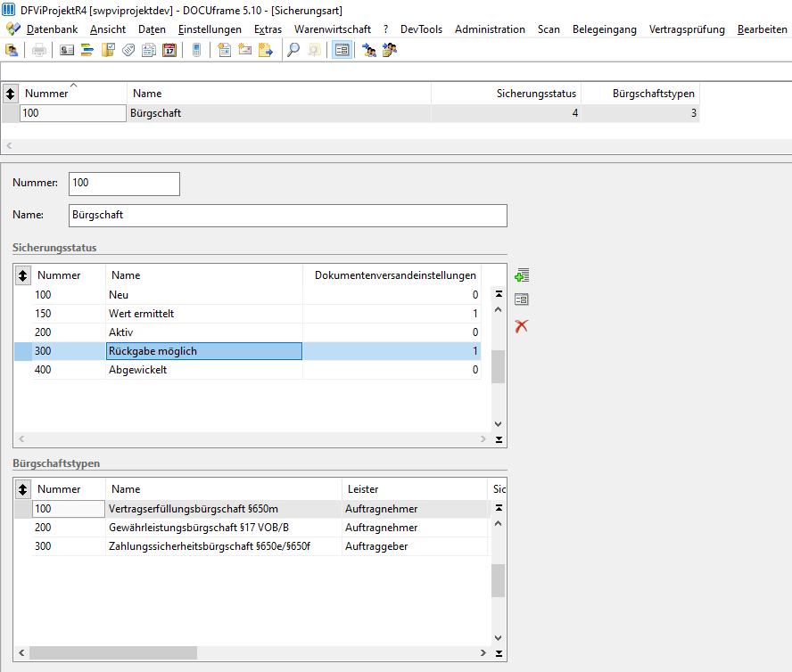
Task: Click into the Nummer input field
Action: 124,184
